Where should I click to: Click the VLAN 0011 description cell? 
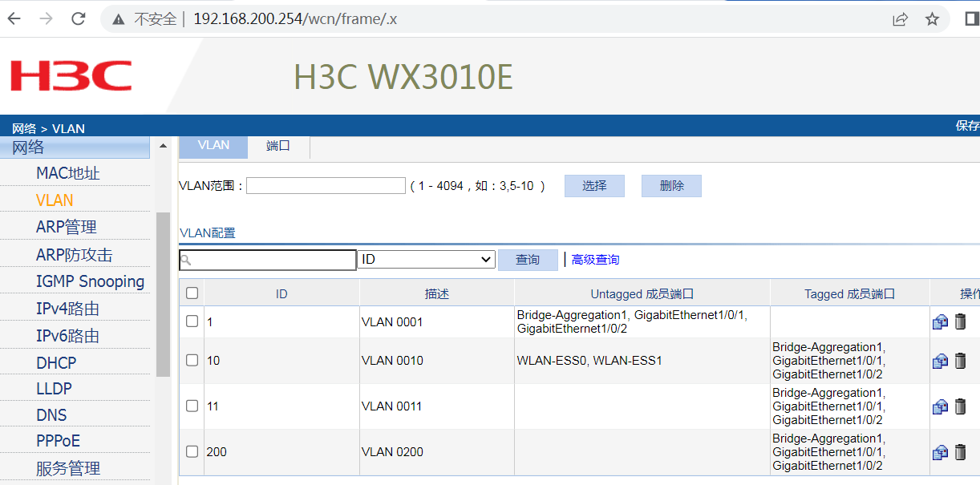(x=437, y=406)
